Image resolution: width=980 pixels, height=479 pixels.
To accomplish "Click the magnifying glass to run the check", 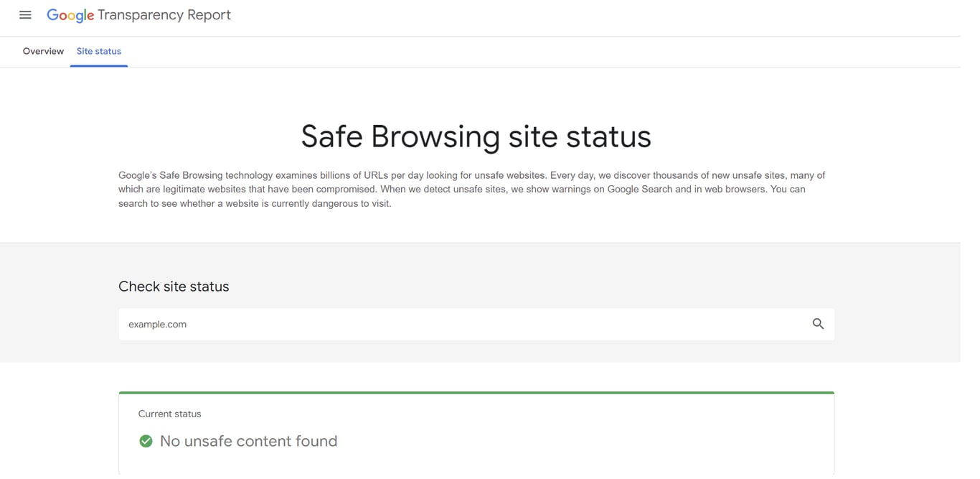I will pos(818,324).
